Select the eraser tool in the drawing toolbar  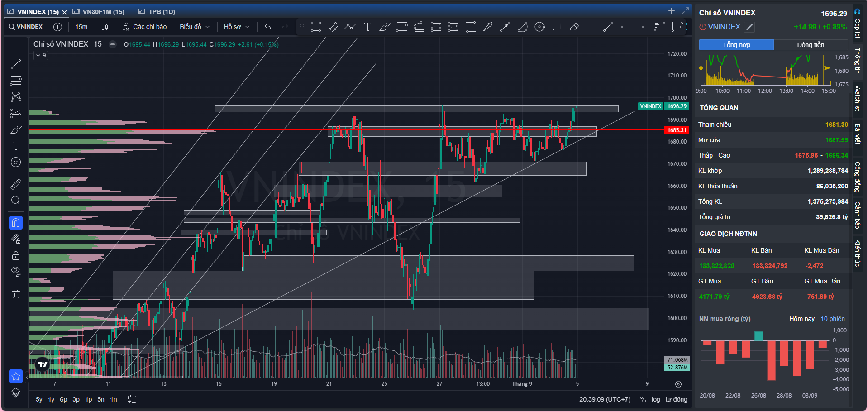coord(574,27)
